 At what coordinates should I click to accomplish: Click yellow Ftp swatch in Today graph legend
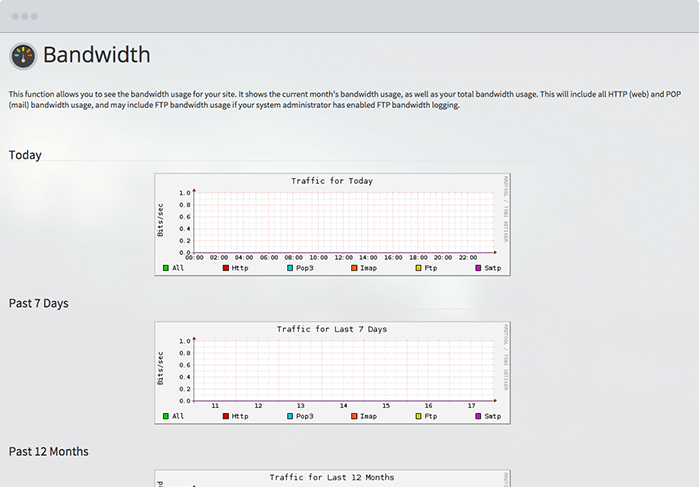coord(418,268)
